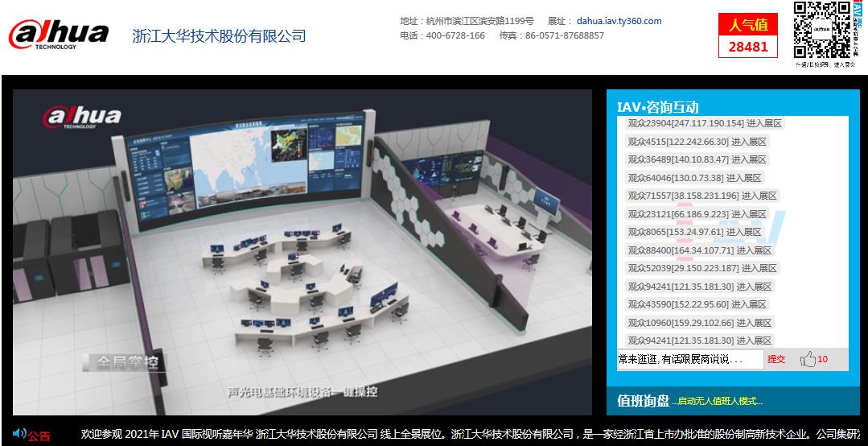Image resolution: width=868 pixels, height=446 pixels.
Task: Click visitor entry 观众10960 in the list
Action: click(x=699, y=323)
